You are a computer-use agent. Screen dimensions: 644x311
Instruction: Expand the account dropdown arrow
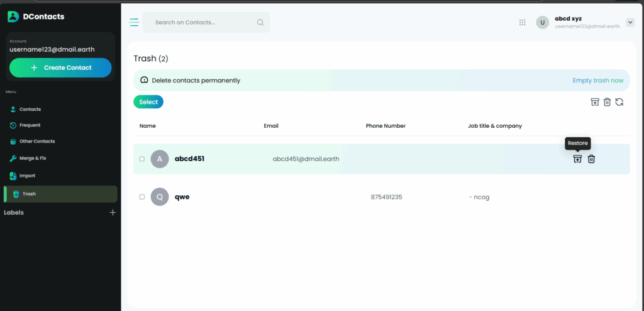click(630, 23)
